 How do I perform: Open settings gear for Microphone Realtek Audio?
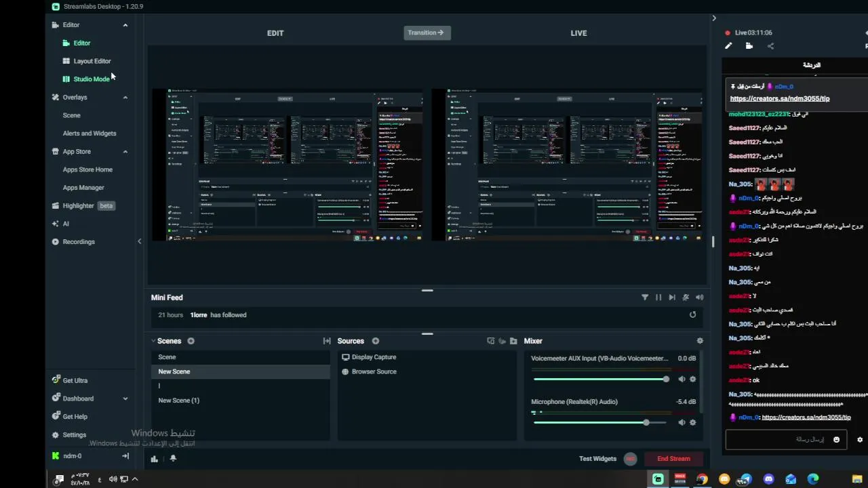pos(692,422)
